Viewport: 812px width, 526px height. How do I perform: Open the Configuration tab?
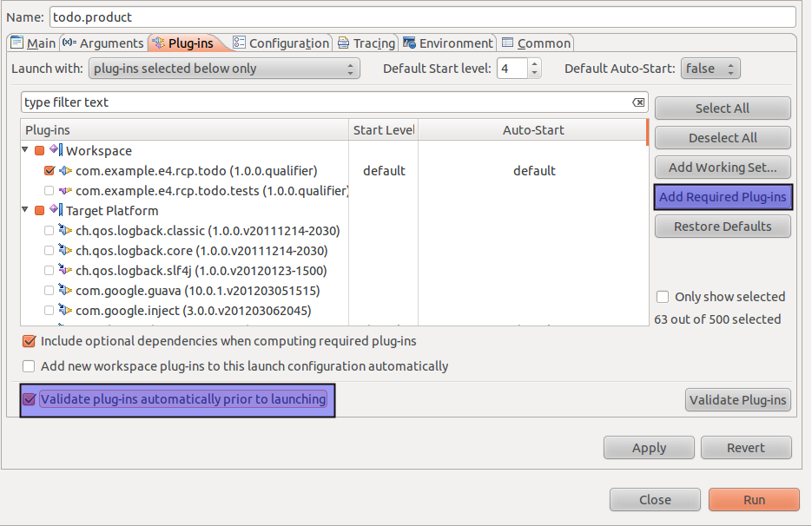[281, 43]
